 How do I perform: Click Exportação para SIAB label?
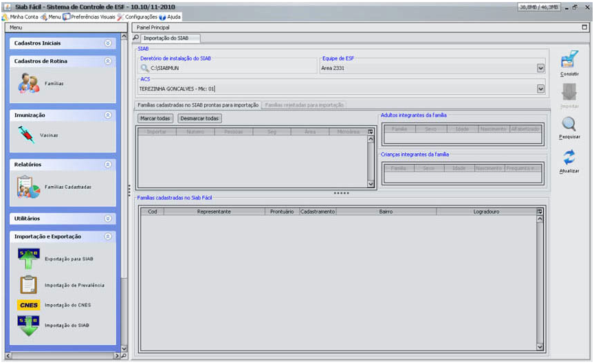(x=69, y=259)
